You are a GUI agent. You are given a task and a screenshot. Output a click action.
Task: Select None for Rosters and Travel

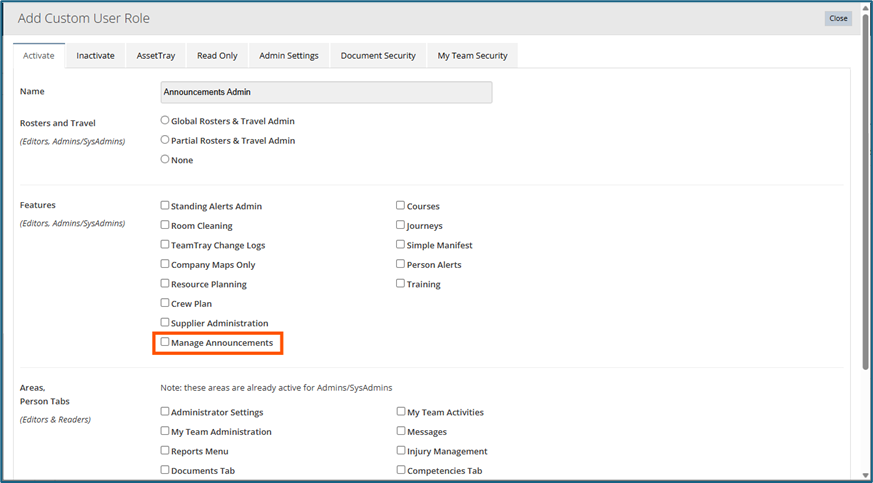[166, 159]
